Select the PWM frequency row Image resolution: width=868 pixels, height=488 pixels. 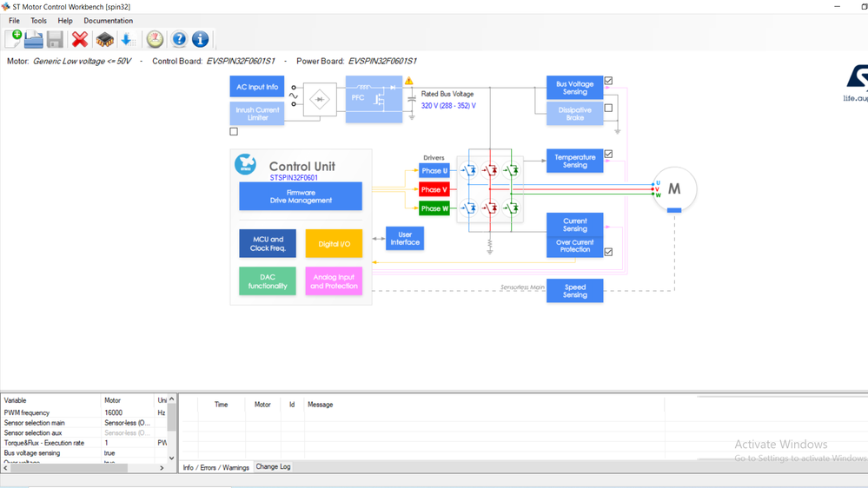[84, 412]
